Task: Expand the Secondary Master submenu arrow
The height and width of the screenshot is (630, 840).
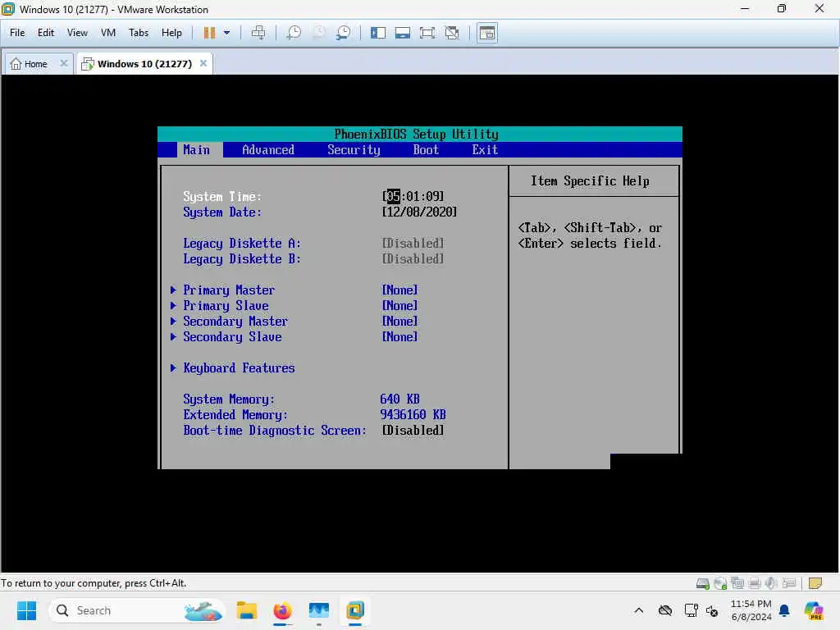Action: 173,321
